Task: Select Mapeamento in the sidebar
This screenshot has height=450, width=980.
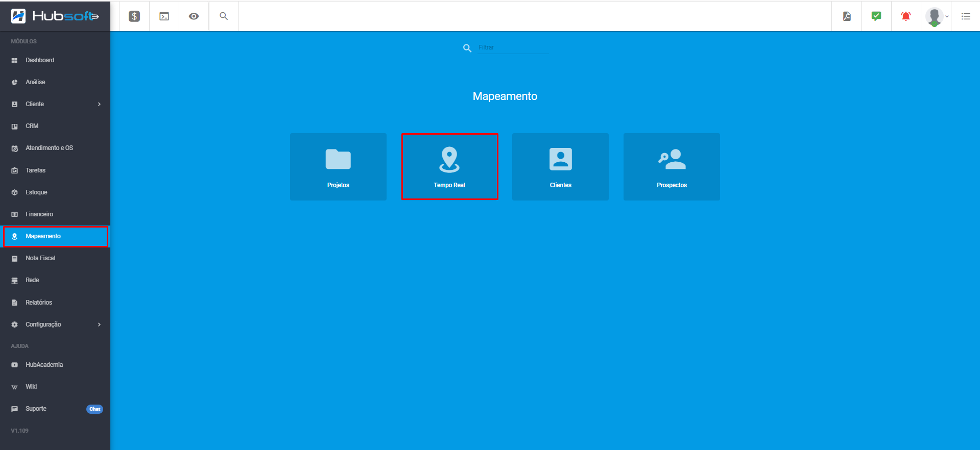Action: (55, 236)
